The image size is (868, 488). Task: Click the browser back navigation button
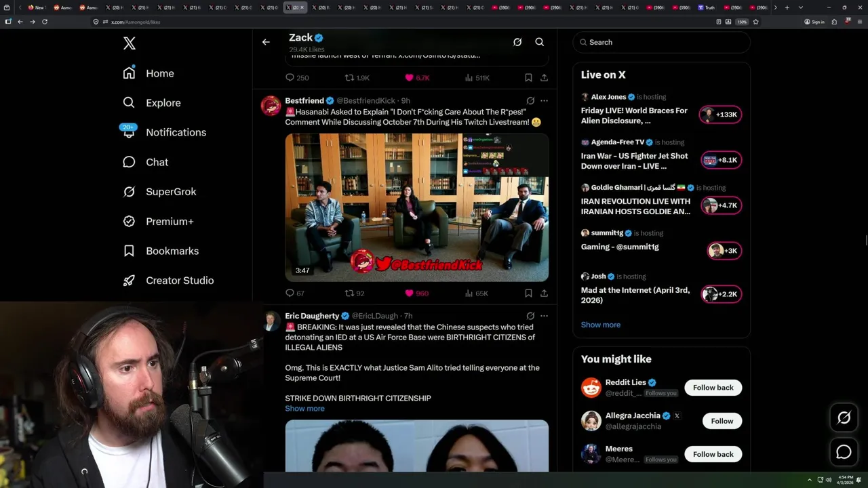pos(20,22)
